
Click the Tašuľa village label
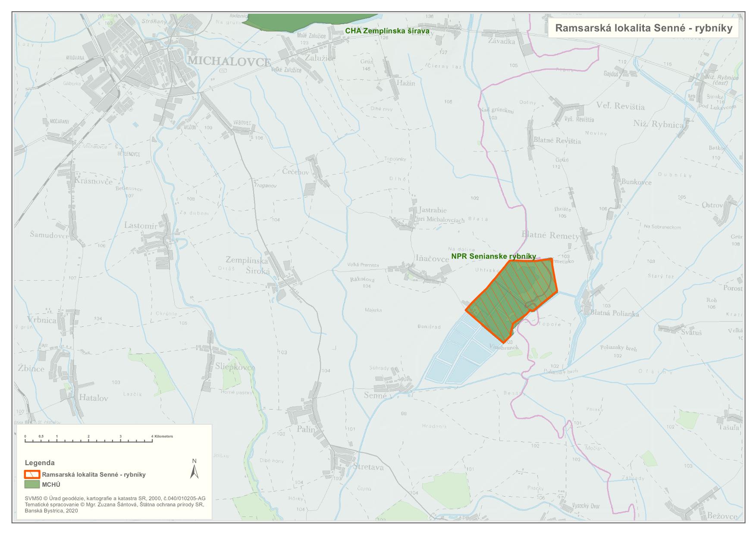728,427
